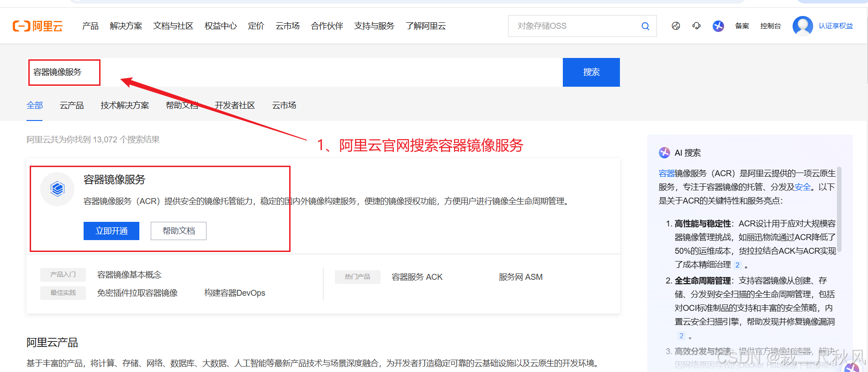Open the globe language icon
Screen dimensions: 868x372
tap(676, 26)
